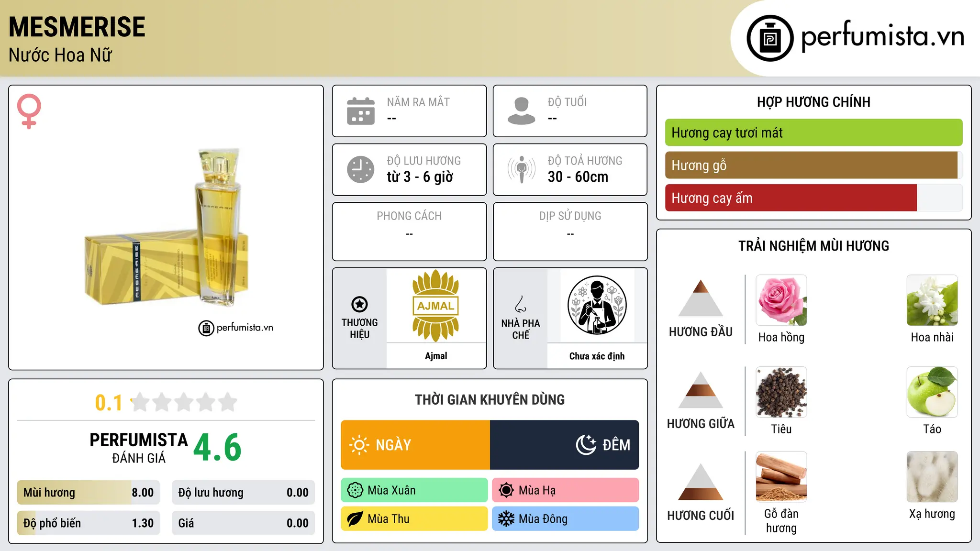Click the moon icon next to Đêm
980x551 pixels.
coord(586,445)
